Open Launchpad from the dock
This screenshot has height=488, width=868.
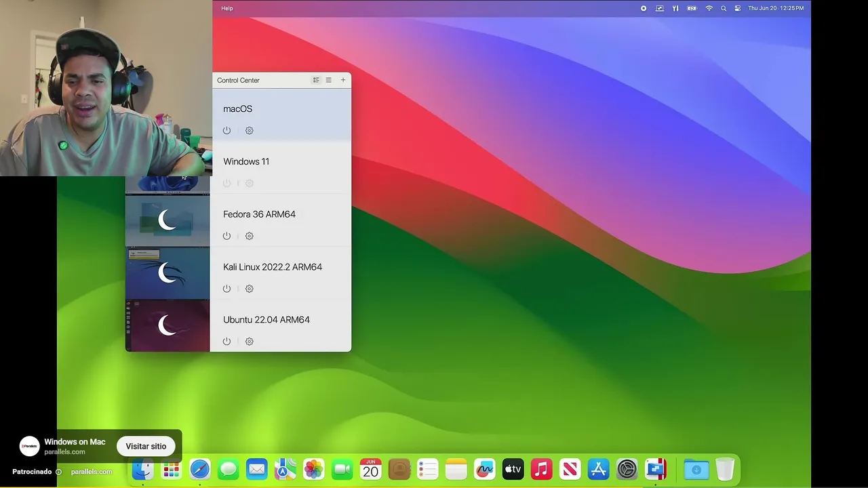(171, 469)
